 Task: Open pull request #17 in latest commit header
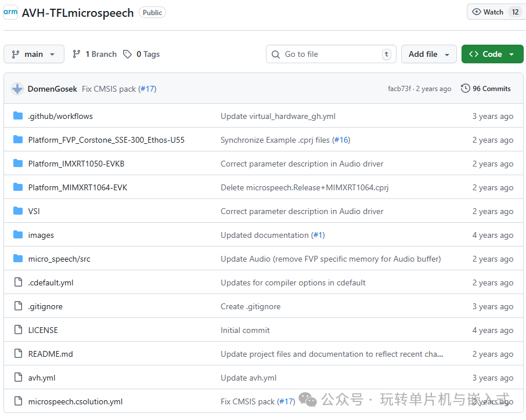coord(147,89)
